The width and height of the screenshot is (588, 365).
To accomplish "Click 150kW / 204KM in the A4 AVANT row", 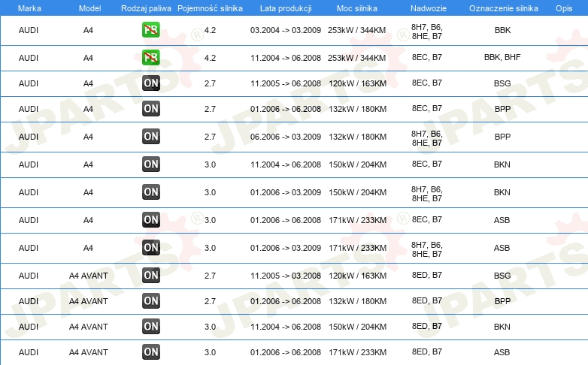I will [357, 327].
